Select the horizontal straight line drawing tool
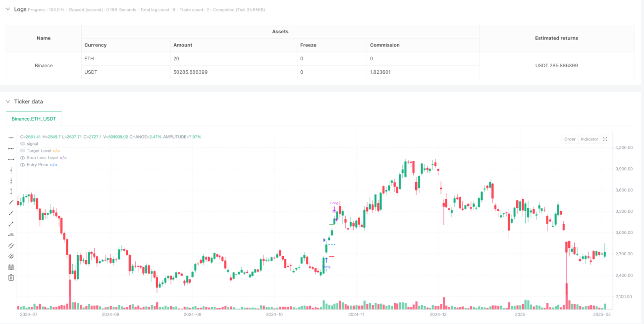 (11, 138)
